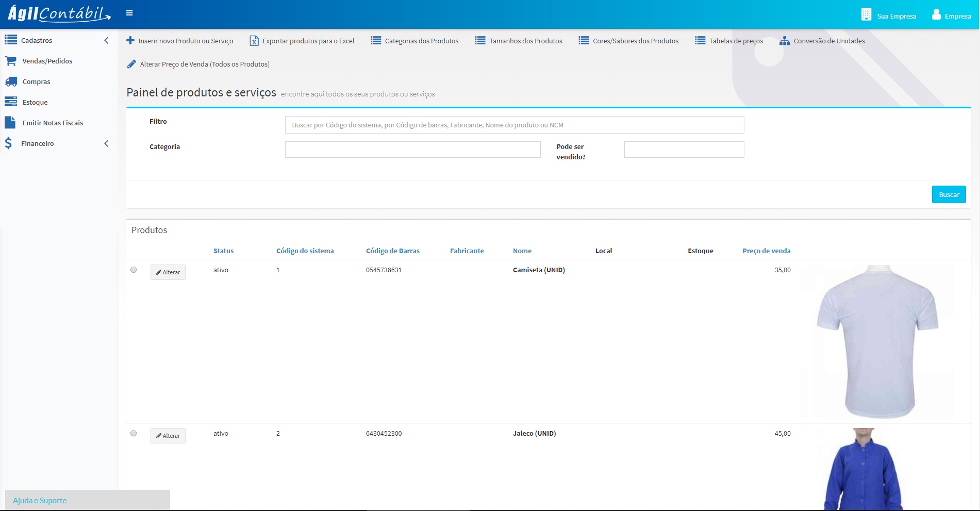Click the Excel export icon
This screenshot has width=980, height=511.
[x=254, y=41]
